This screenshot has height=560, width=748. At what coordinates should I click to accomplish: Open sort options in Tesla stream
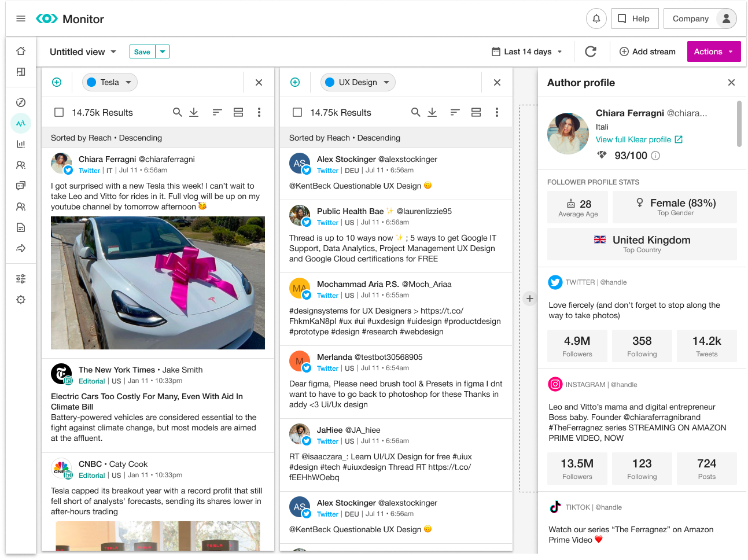click(217, 112)
